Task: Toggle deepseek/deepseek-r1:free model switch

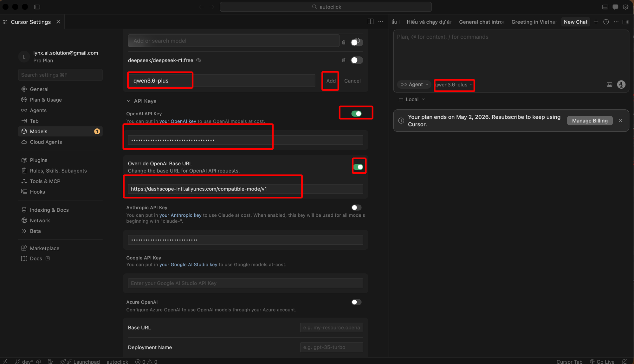Action: (x=357, y=60)
